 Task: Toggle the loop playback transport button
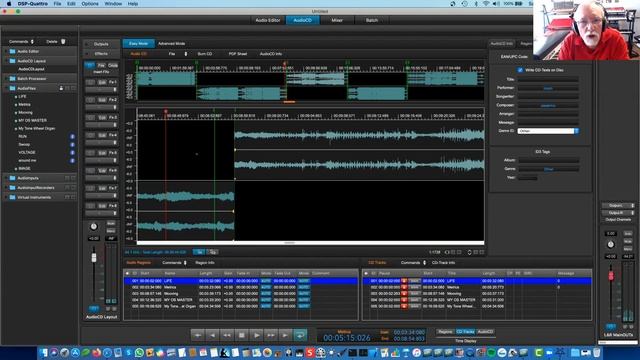coord(300,335)
